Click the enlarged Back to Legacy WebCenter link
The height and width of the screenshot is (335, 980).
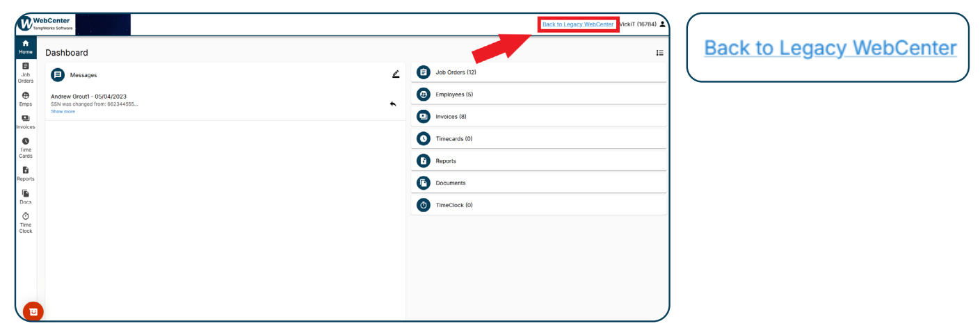pyautogui.click(x=830, y=48)
